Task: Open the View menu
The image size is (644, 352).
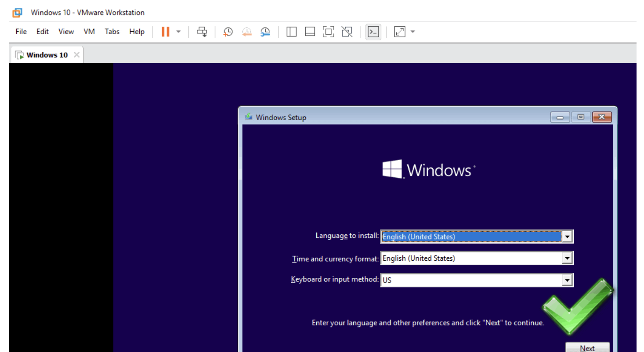Action: [66, 32]
